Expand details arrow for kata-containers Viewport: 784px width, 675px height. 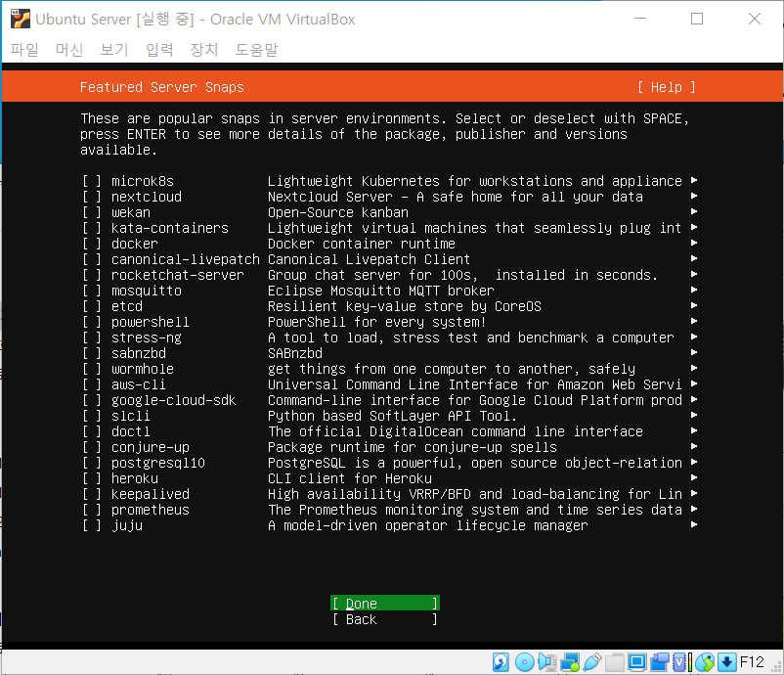[x=694, y=227]
